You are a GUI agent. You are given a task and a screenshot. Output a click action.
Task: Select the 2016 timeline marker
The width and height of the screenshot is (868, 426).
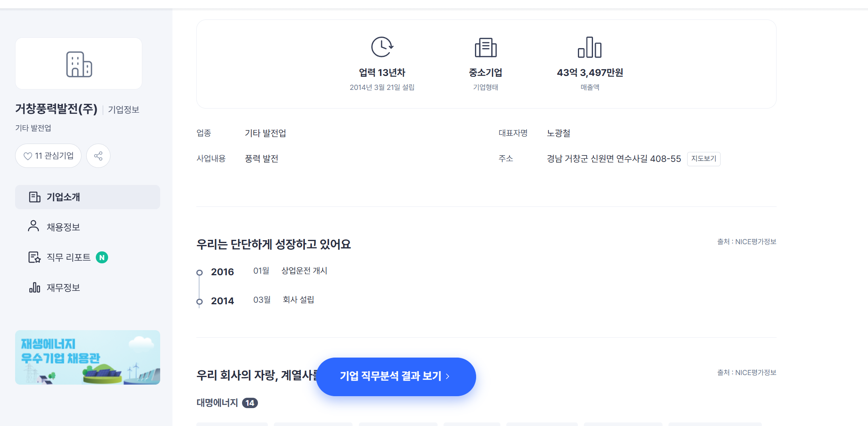tap(200, 272)
